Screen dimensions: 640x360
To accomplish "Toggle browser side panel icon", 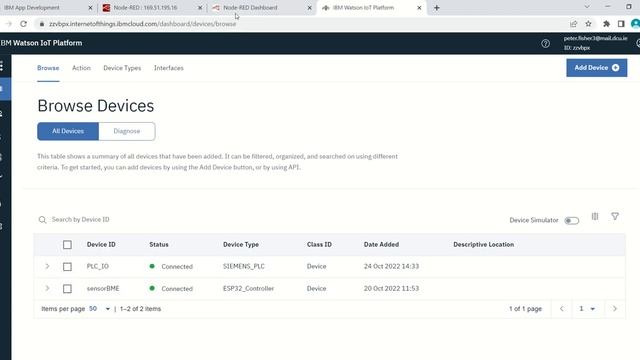I will tap(621, 24).
